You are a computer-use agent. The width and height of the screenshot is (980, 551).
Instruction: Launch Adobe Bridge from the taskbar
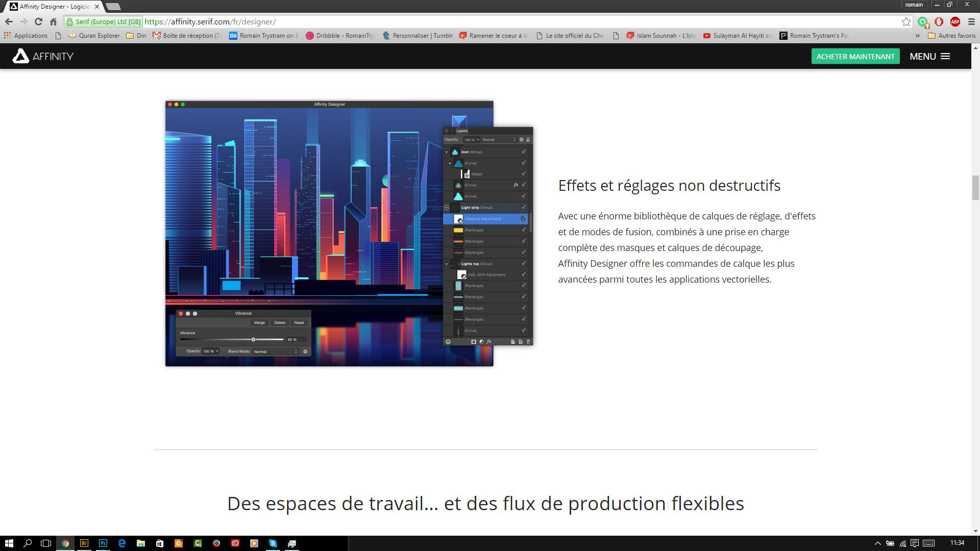[x=84, y=543]
